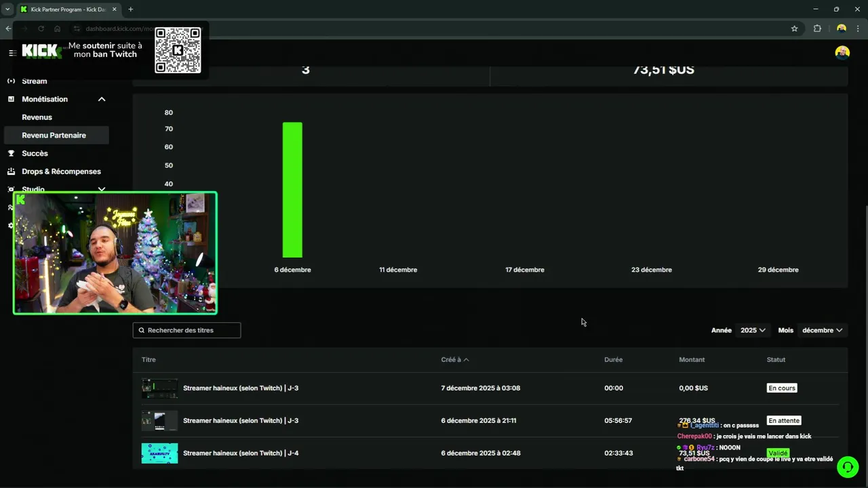
Task: Expand the Studio section chevron
Action: 102,189
